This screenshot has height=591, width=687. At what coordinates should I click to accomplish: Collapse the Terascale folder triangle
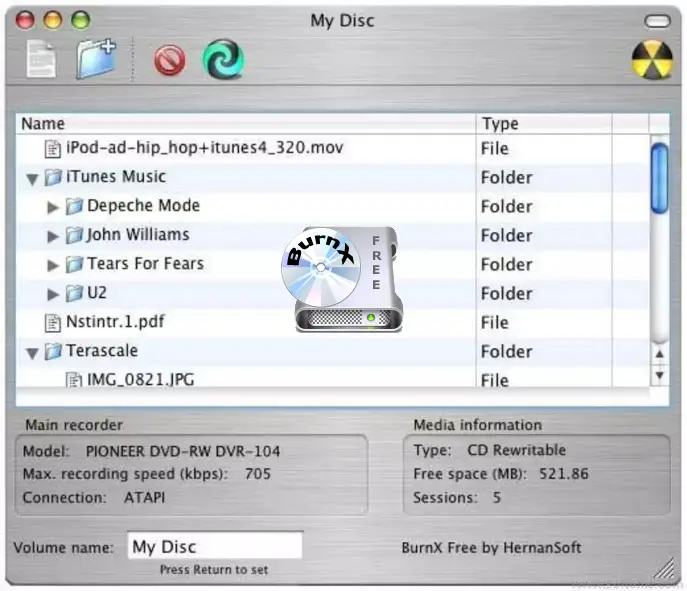[x=32, y=353]
